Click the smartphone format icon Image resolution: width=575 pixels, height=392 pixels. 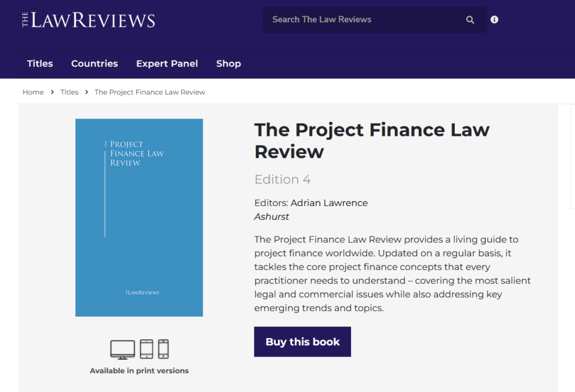pyautogui.click(x=163, y=349)
